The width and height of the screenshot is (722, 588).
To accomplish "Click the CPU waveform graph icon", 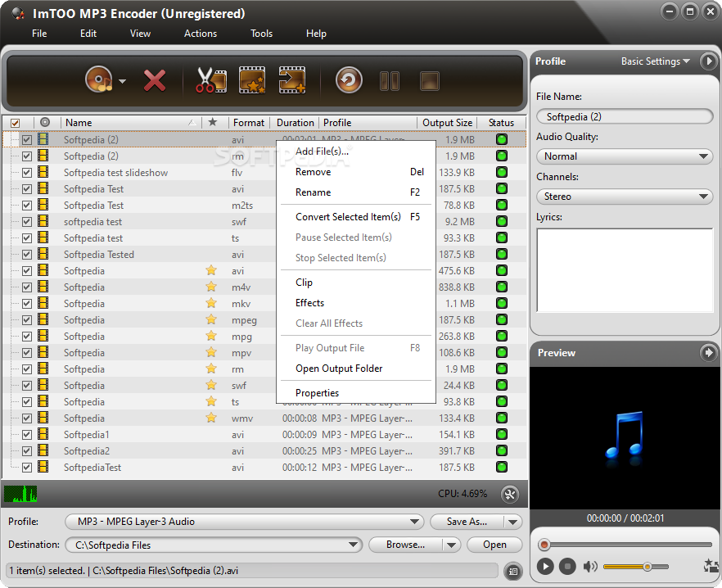I will pyautogui.click(x=20, y=494).
